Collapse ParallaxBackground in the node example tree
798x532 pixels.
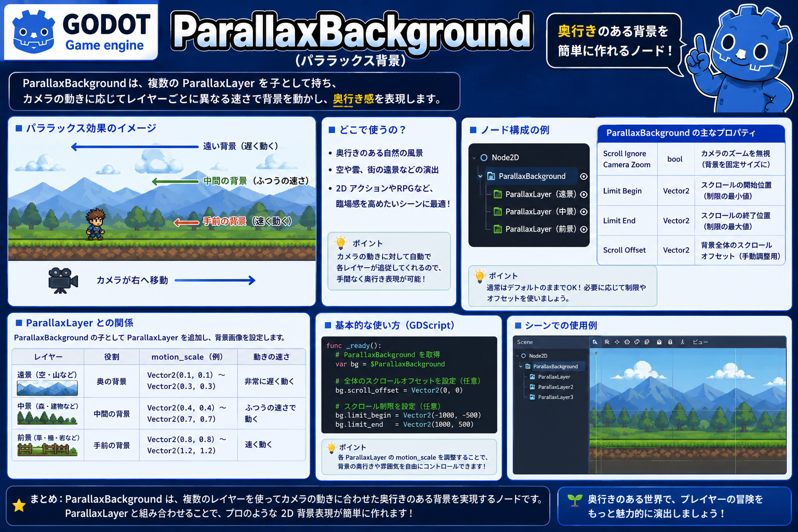coord(480,177)
